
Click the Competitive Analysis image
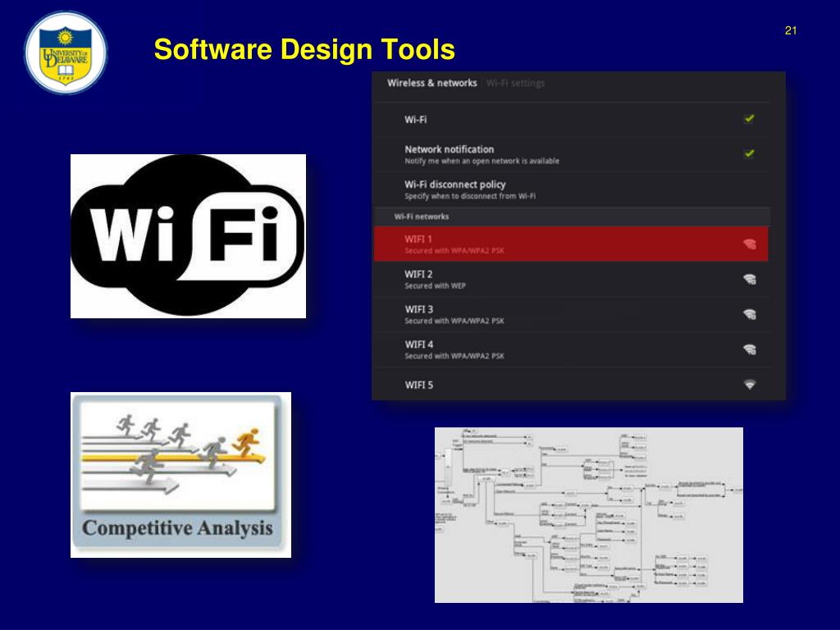pyautogui.click(x=180, y=475)
